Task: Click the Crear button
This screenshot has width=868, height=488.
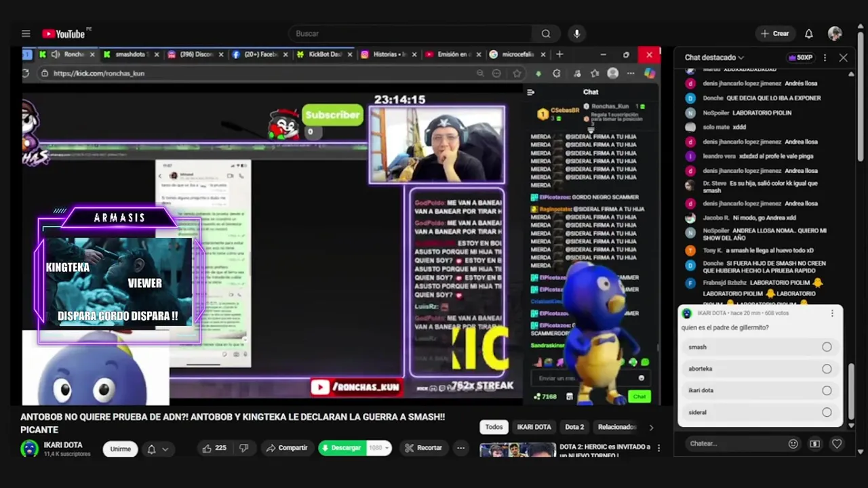Action: (774, 34)
